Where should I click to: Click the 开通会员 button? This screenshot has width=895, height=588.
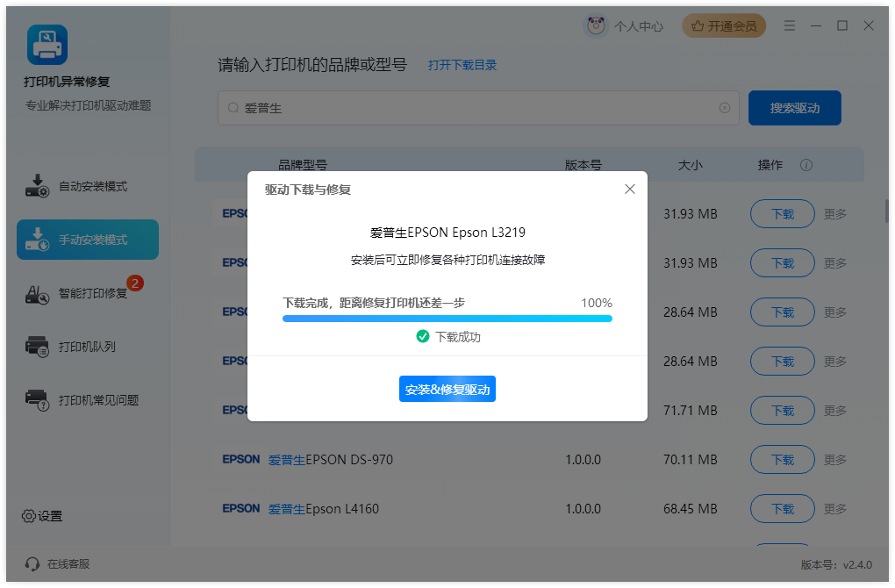724,25
